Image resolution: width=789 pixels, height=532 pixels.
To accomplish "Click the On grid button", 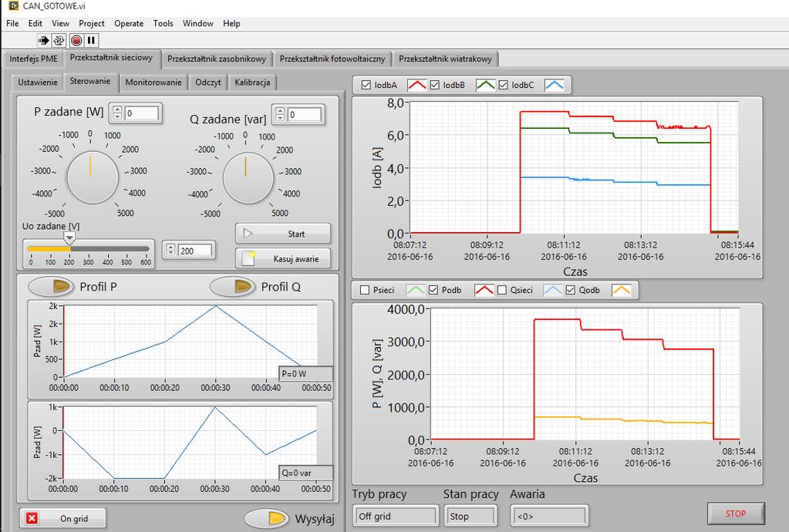I will click(63, 518).
